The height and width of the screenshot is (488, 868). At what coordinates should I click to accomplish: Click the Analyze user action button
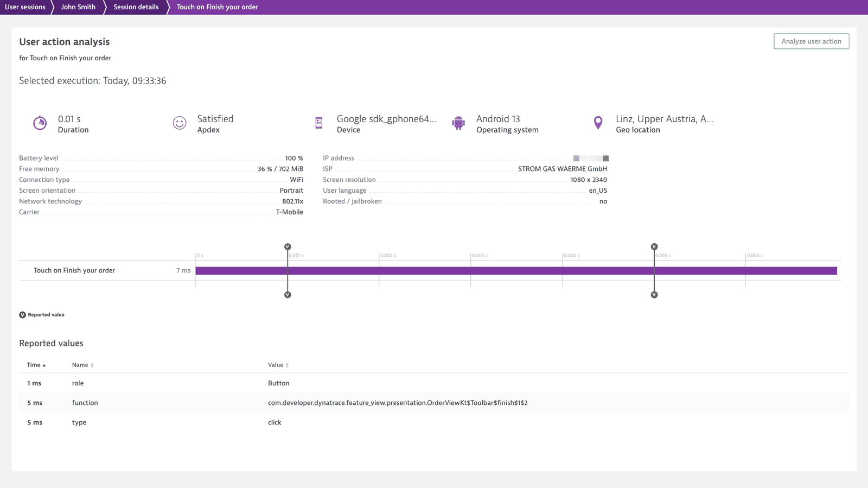point(811,41)
